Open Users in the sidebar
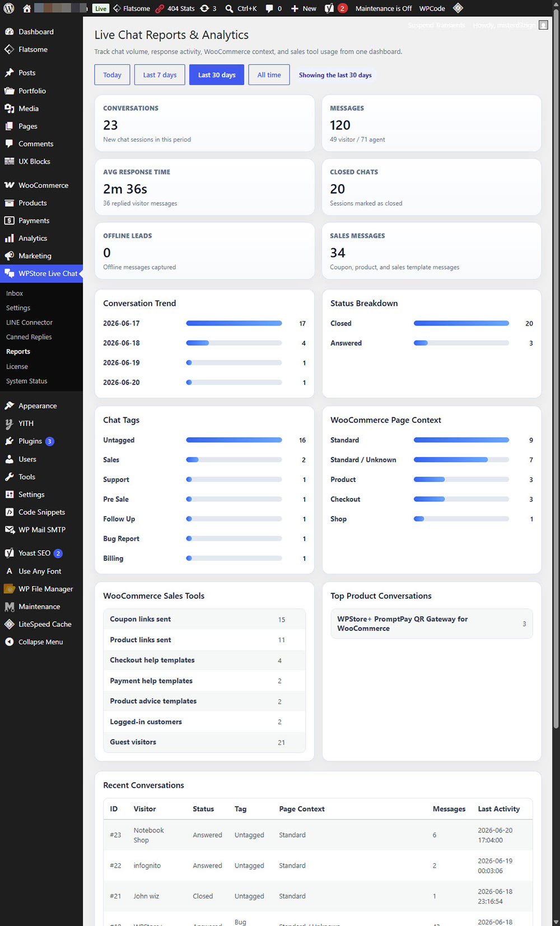Viewport: 560px width, 926px height. tap(41, 459)
